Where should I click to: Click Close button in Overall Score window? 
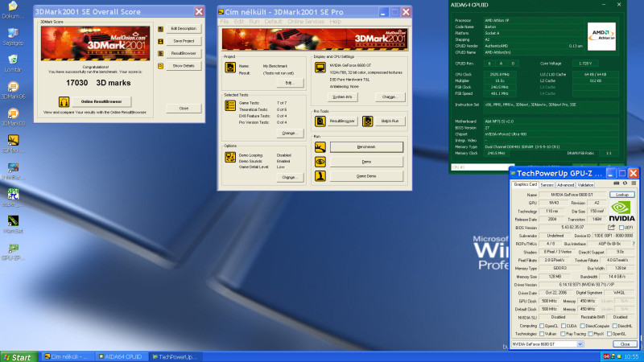[184, 109]
